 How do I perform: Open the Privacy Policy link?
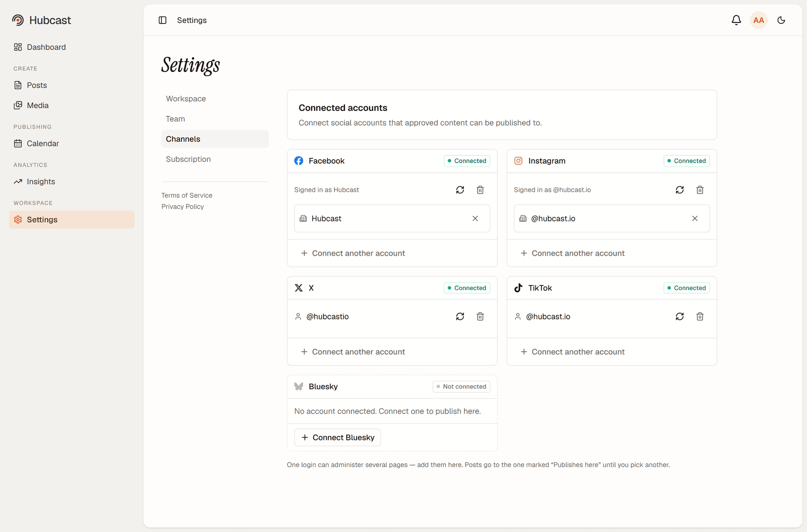point(182,207)
